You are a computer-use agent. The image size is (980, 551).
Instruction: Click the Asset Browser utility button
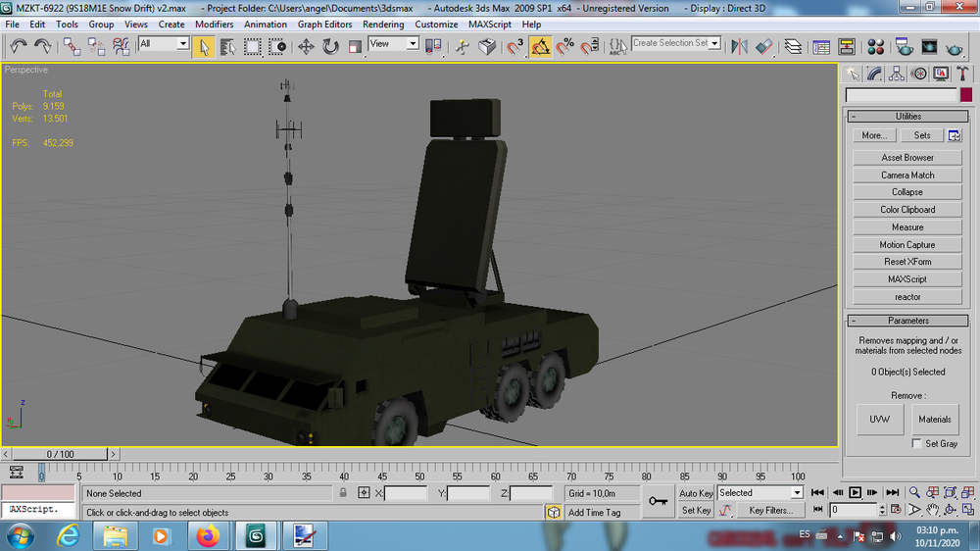907,158
